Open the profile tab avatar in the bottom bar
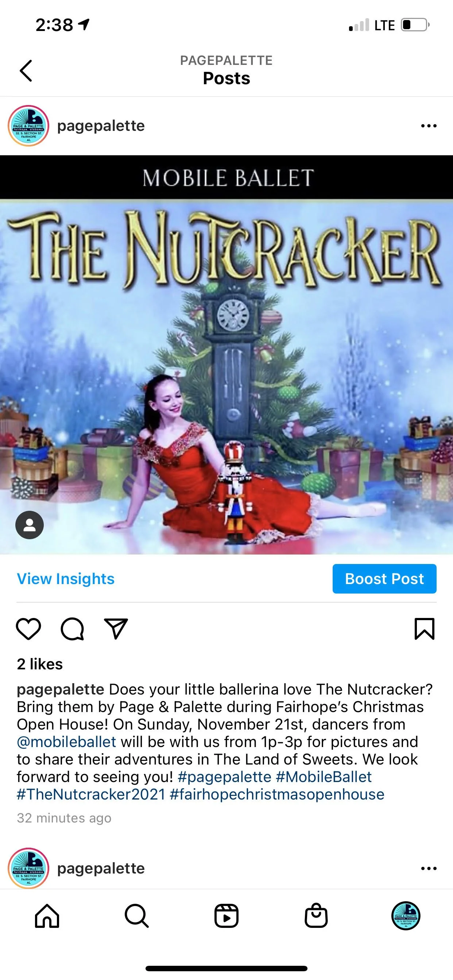This screenshot has height=980, width=453. tap(406, 916)
